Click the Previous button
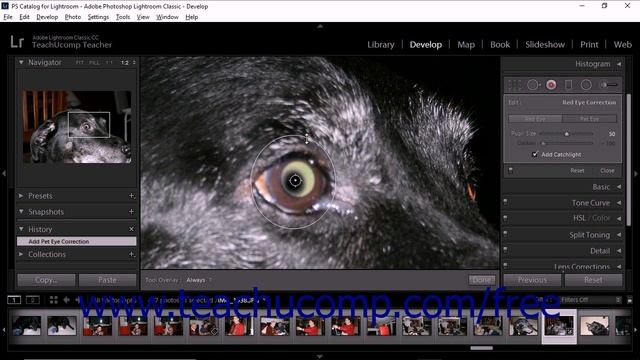This screenshot has height=360, width=640. [532, 280]
